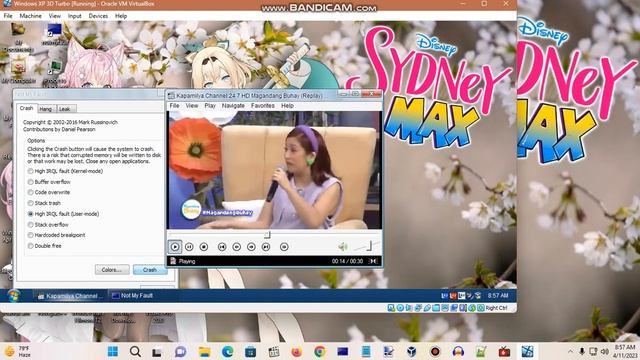Pause the video in media player
Viewport: 640px width, 360px height.
click(x=189, y=247)
